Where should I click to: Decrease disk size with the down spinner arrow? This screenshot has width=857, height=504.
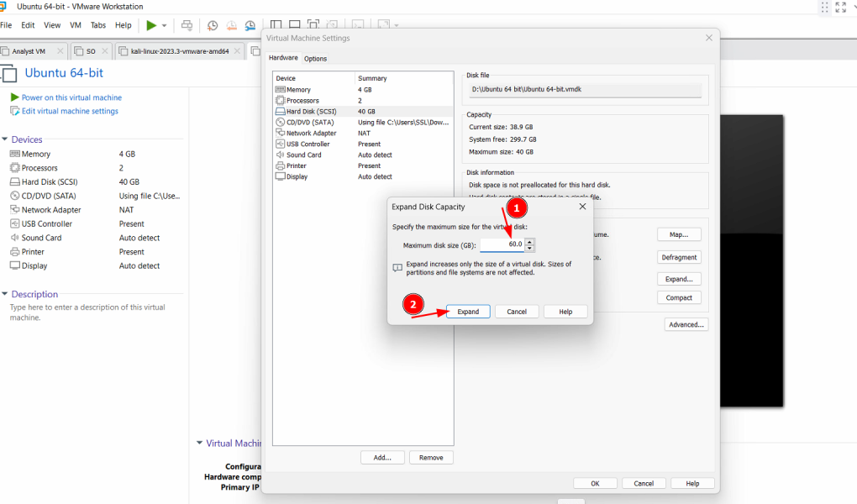pos(529,248)
